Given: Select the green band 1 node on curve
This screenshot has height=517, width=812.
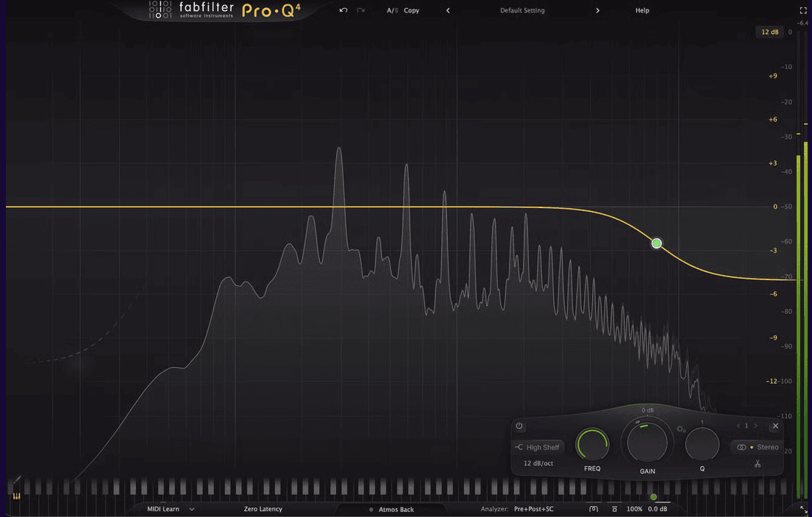Looking at the screenshot, I should (656, 243).
